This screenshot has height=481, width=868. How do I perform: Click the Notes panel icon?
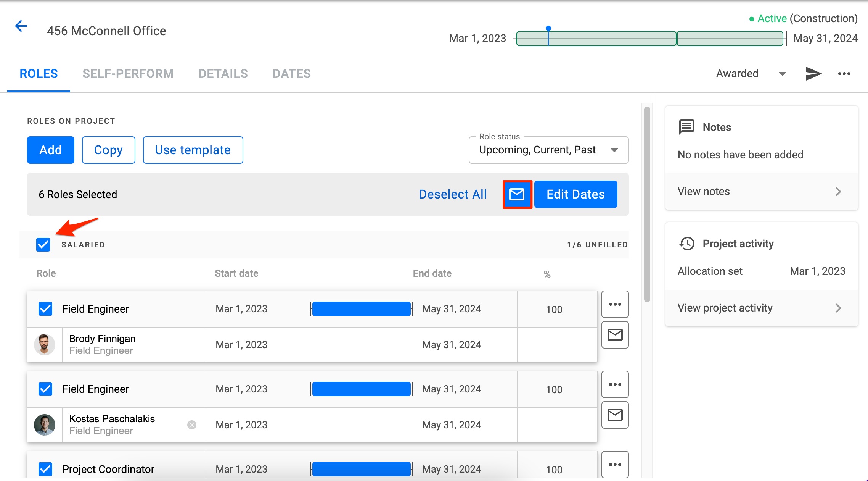(686, 127)
